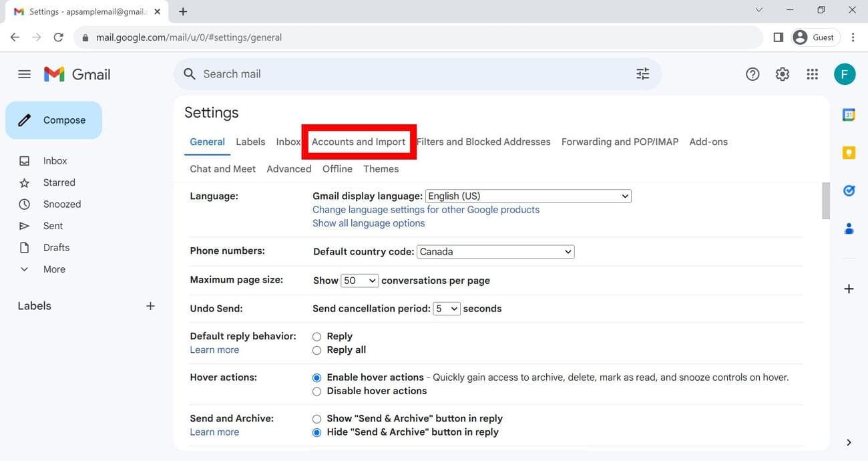This screenshot has height=461, width=868.
Task: Click the Compose button
Action: 54,120
